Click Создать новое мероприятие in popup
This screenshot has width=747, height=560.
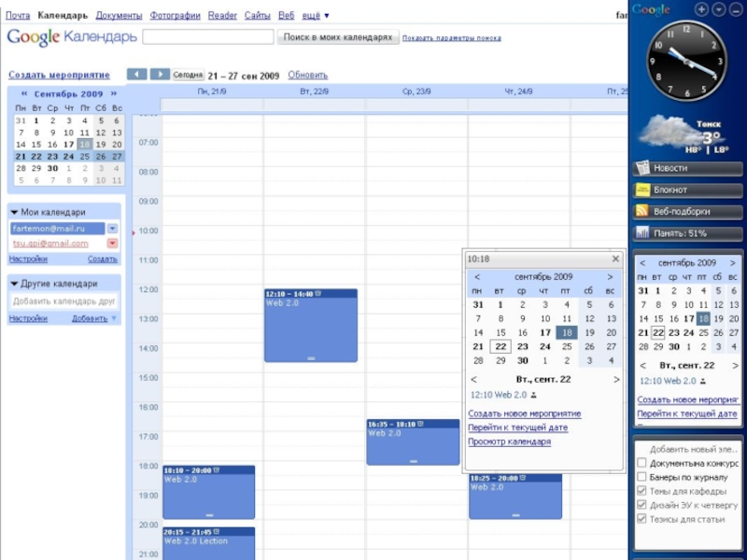coord(525,413)
